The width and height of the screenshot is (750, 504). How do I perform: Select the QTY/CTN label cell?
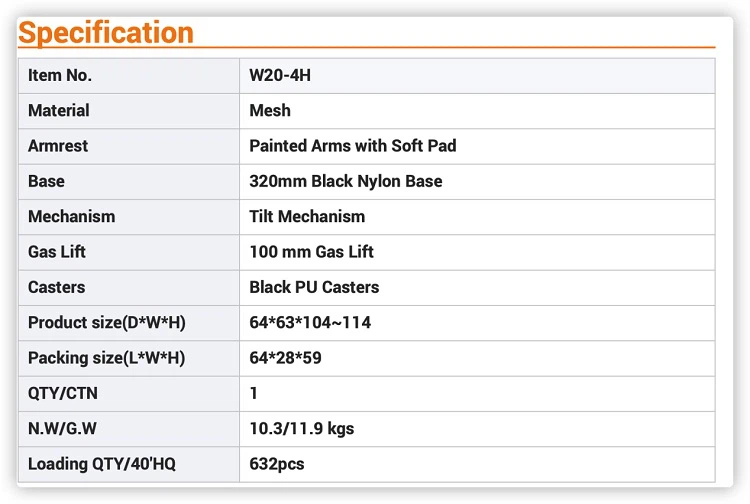(64, 393)
